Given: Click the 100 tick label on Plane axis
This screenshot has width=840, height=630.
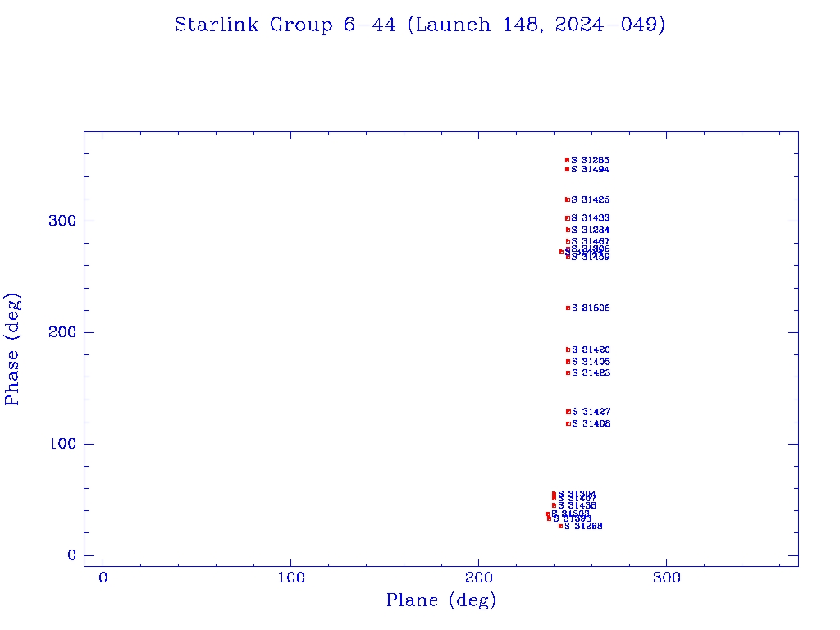Looking at the screenshot, I should click(291, 577).
